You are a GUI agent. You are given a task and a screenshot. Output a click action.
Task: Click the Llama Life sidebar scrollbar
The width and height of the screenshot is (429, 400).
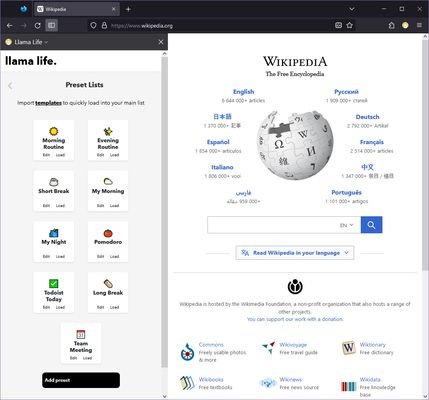coord(164,212)
